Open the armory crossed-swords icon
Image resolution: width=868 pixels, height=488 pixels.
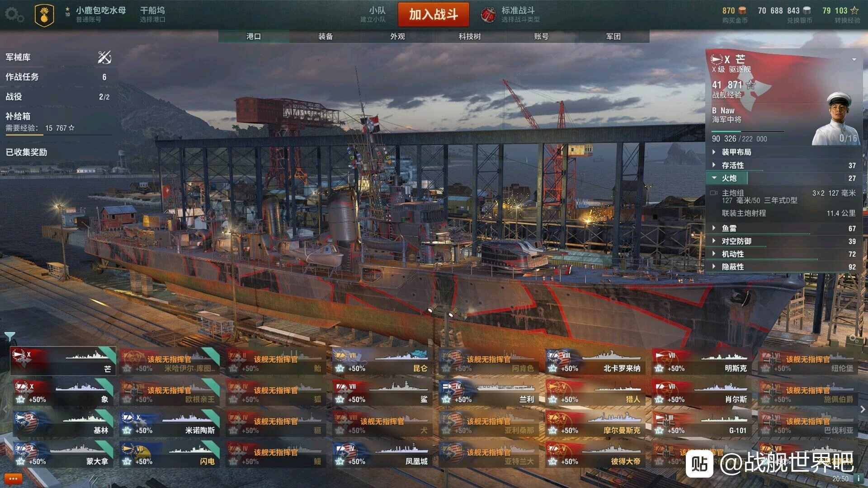pos(104,57)
